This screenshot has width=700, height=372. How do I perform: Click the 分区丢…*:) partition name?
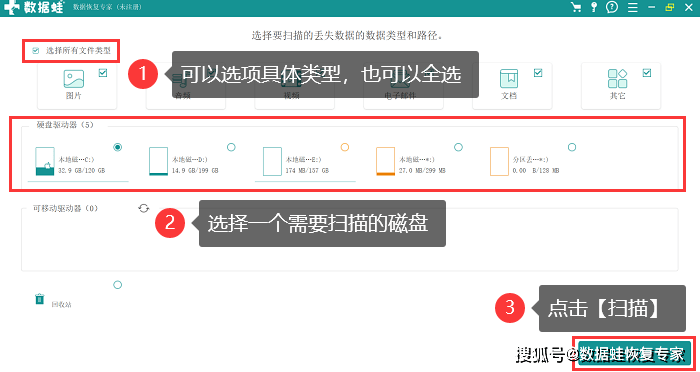[531, 159]
